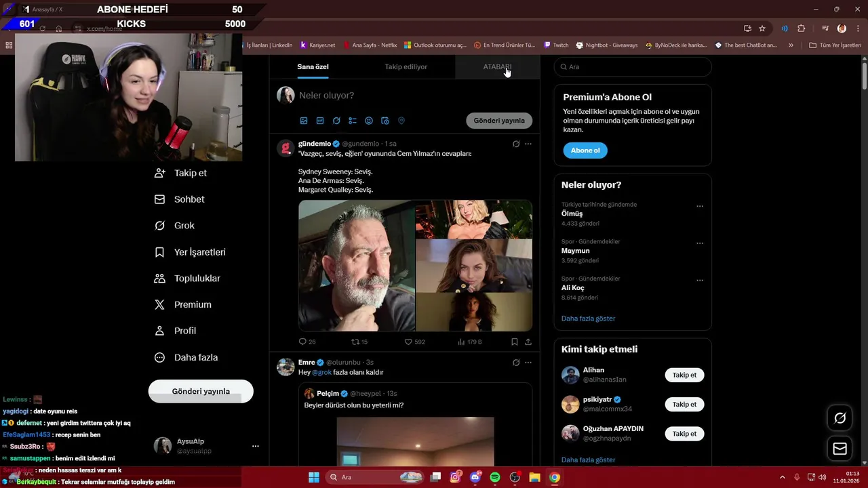Open AysuAlp account menu dots
868x488 pixels.
coord(256,446)
